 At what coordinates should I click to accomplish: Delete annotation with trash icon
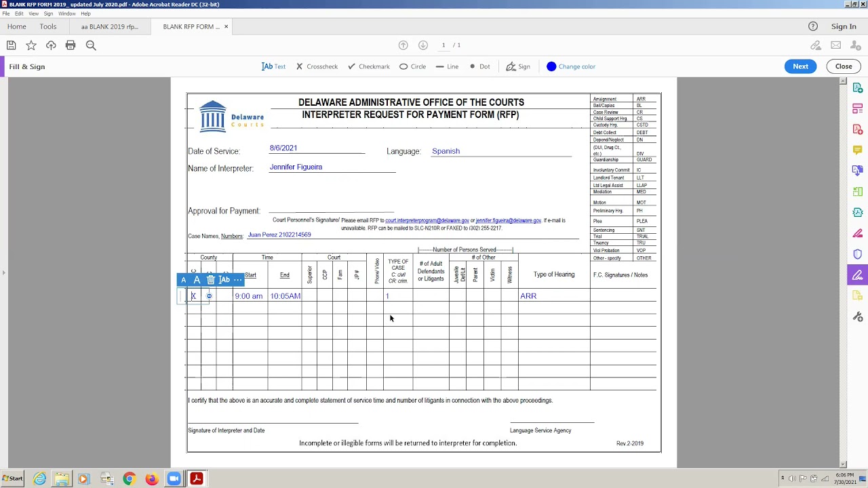211,280
